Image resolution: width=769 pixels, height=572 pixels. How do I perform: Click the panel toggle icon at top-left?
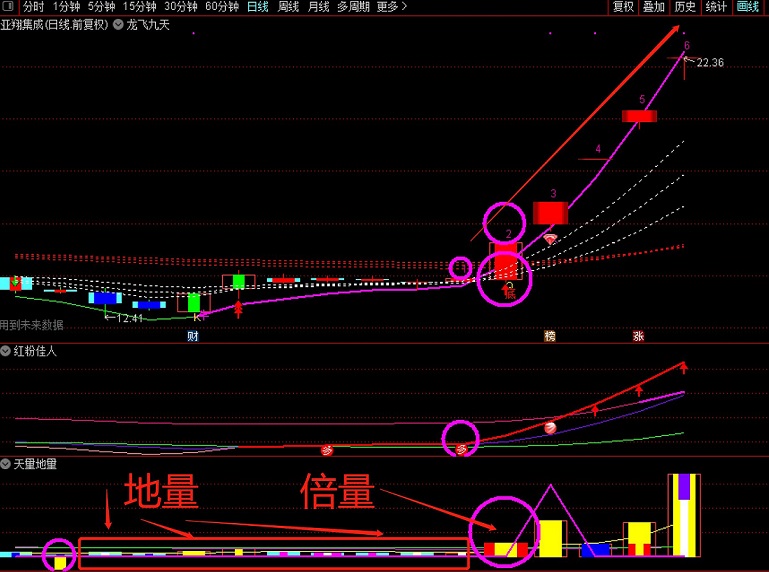(8, 7)
